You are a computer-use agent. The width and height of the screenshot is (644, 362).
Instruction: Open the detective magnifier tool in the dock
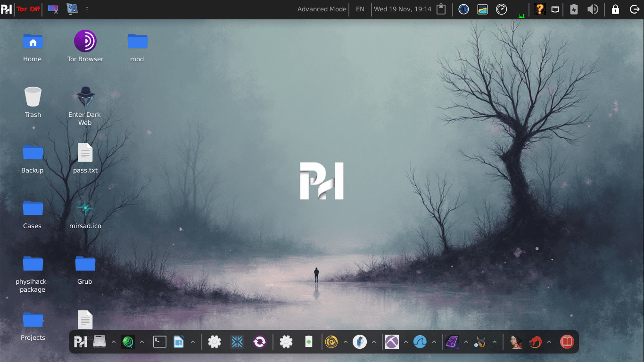(360, 342)
